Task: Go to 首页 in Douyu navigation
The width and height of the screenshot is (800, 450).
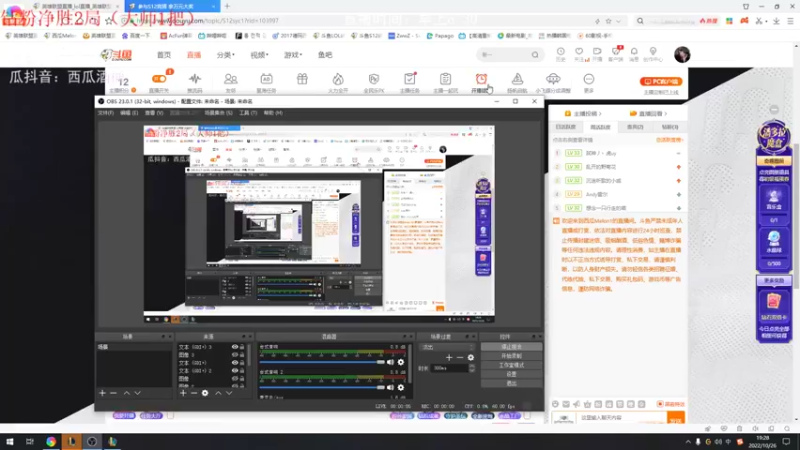Action: coord(164,55)
